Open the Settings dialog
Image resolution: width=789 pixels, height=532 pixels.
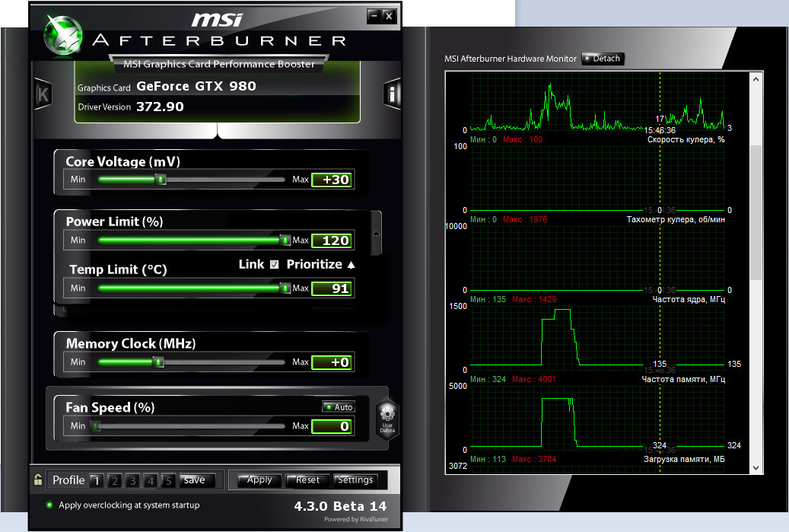click(355, 480)
